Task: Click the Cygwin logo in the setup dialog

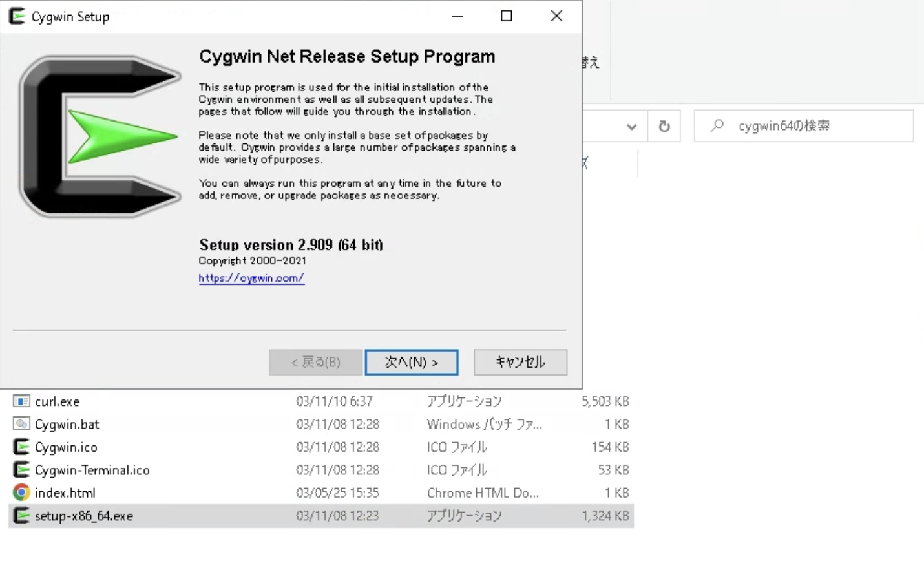Action: pos(100,136)
